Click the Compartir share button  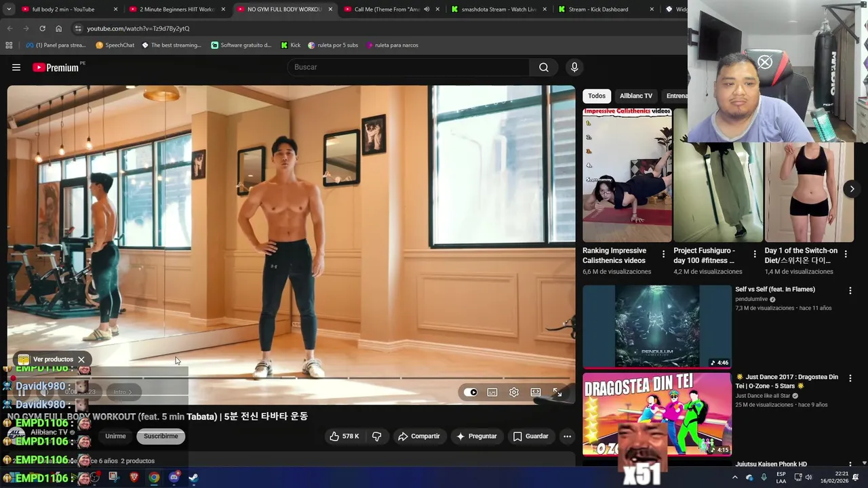pos(419,436)
